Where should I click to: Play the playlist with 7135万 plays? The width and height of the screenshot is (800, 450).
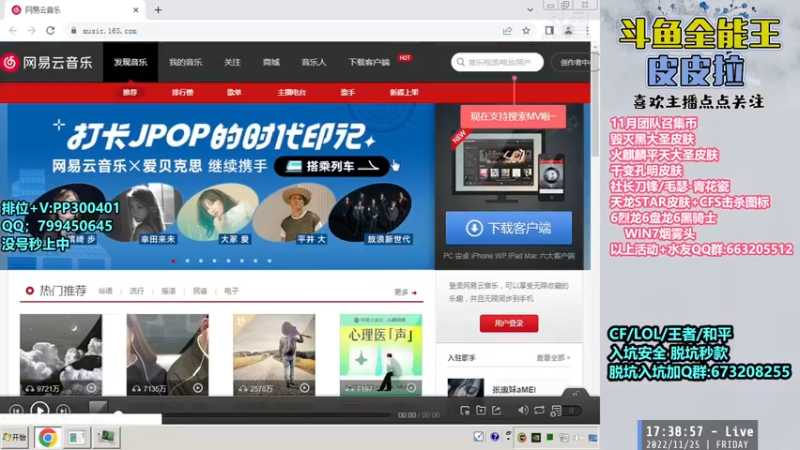coord(198,388)
